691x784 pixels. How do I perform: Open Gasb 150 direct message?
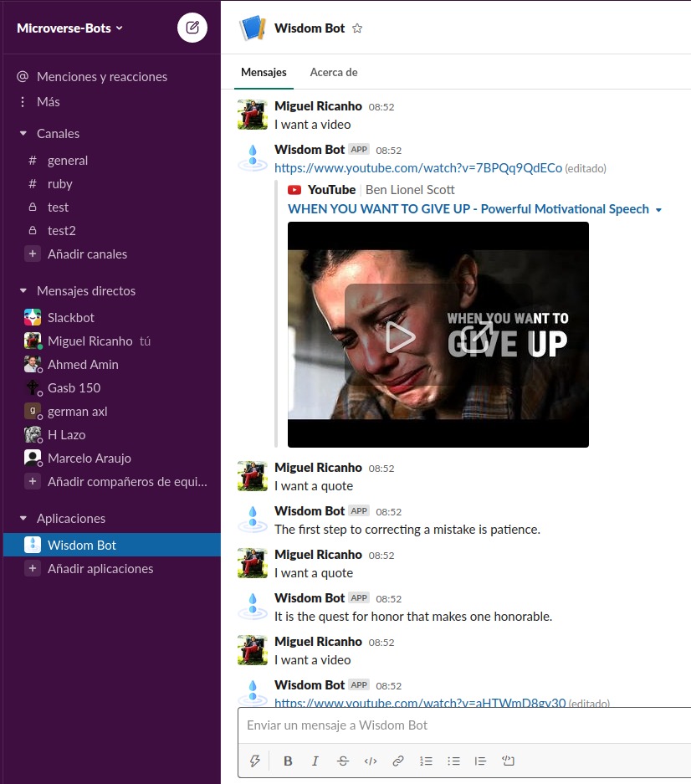(x=112, y=388)
